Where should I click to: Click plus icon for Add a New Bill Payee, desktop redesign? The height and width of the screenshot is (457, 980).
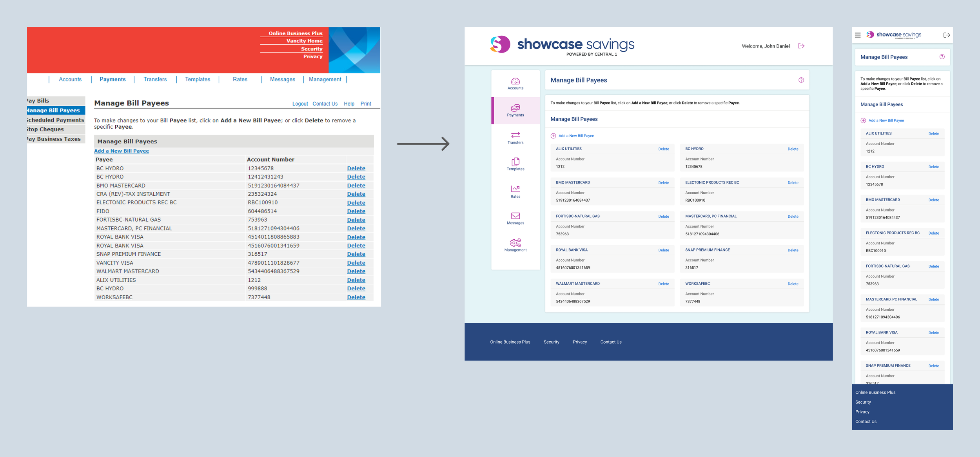click(553, 136)
